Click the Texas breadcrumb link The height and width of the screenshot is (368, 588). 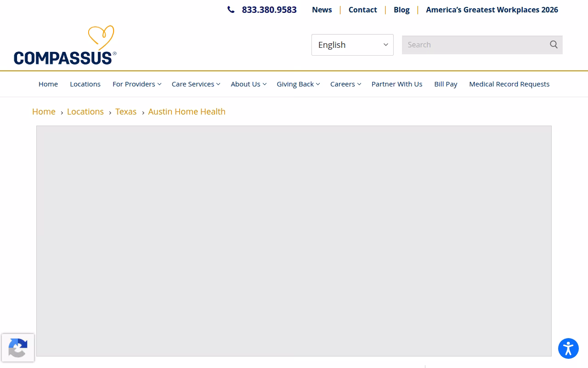coord(126,111)
